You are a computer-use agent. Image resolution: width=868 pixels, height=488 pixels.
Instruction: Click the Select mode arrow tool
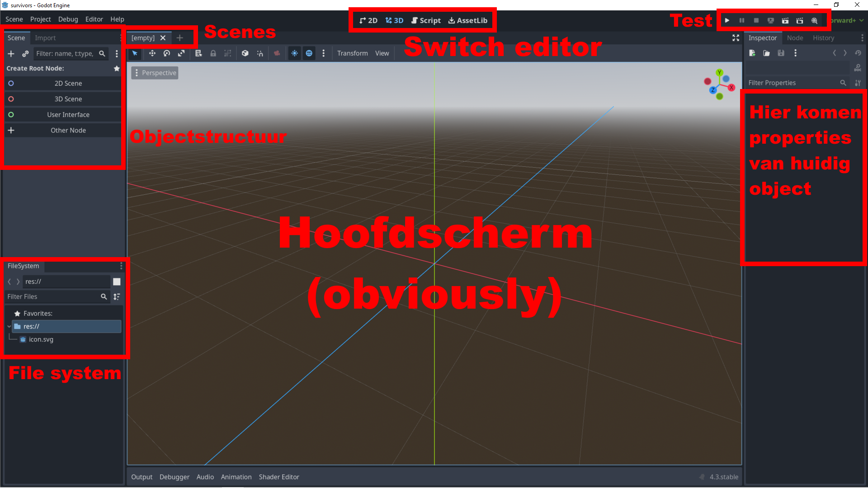(135, 53)
